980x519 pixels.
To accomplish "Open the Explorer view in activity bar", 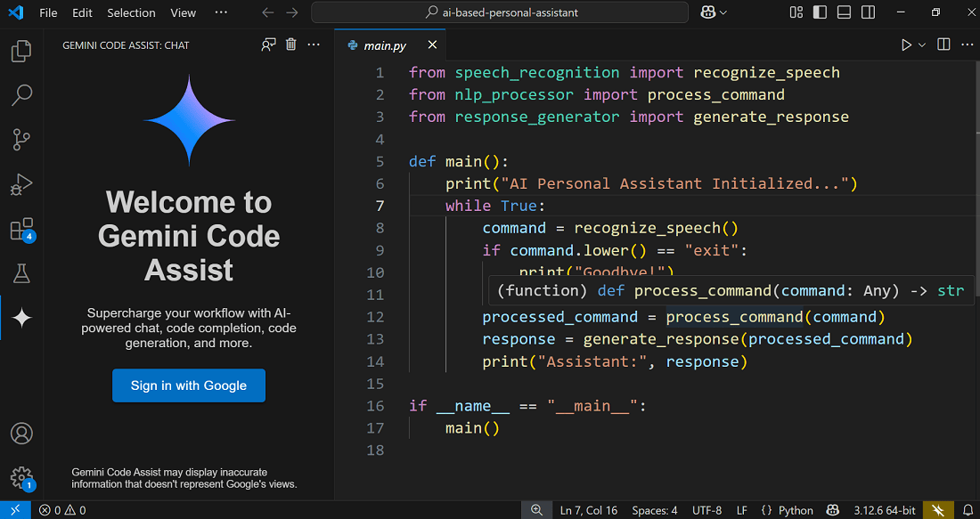I will [22, 52].
